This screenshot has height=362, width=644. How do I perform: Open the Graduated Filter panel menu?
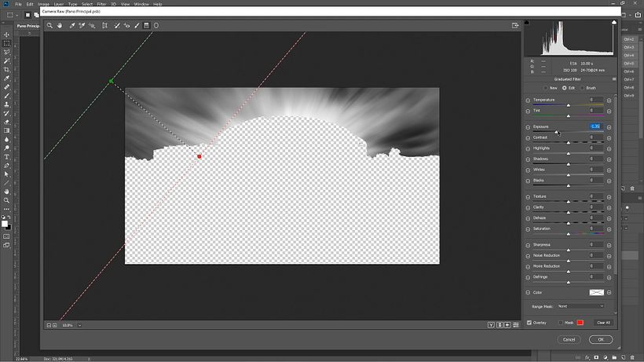click(x=614, y=79)
